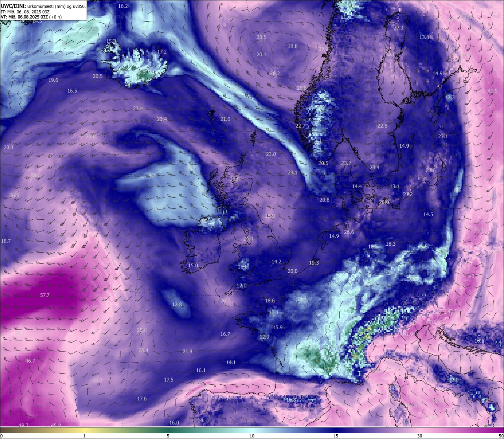Click the 15.0 value over Ireland
This screenshot has width=504, height=439.
193,266
